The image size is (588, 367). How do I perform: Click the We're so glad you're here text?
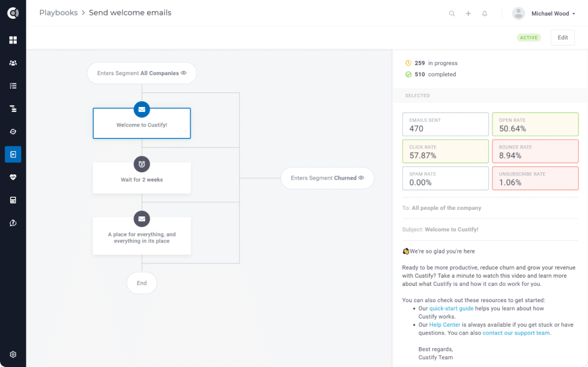[442, 251]
